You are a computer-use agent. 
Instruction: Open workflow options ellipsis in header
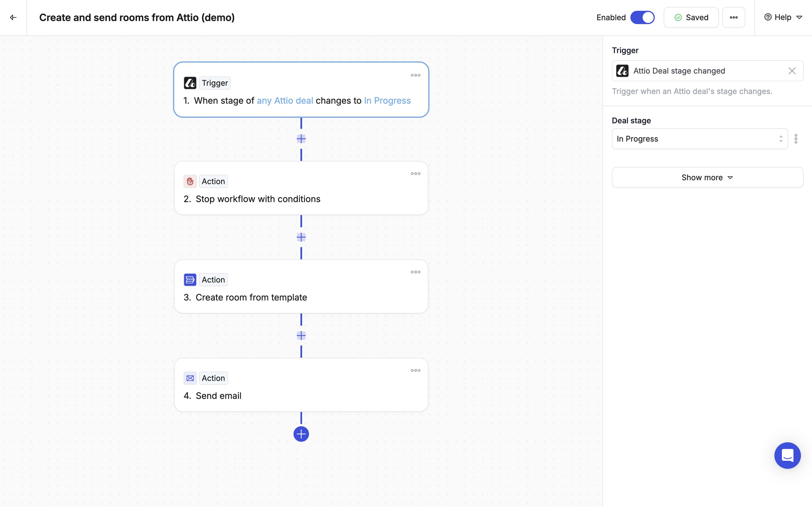(733, 18)
